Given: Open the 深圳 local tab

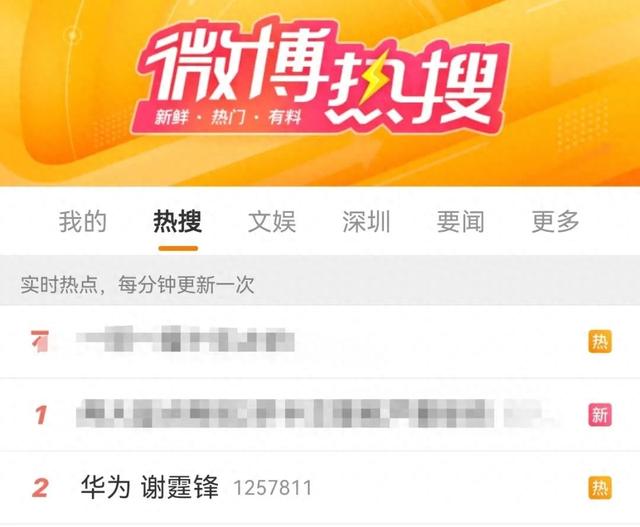Looking at the screenshot, I should point(366,222).
